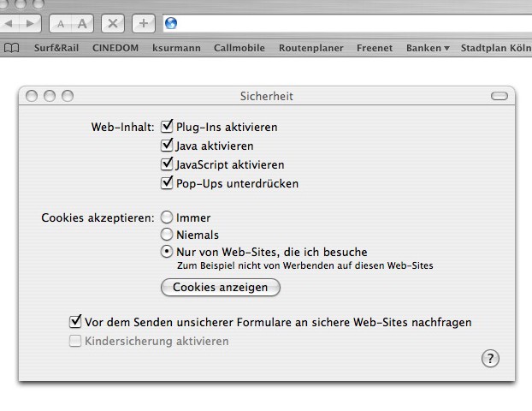
Task: Decrease text size with small A button
Action: [61, 24]
